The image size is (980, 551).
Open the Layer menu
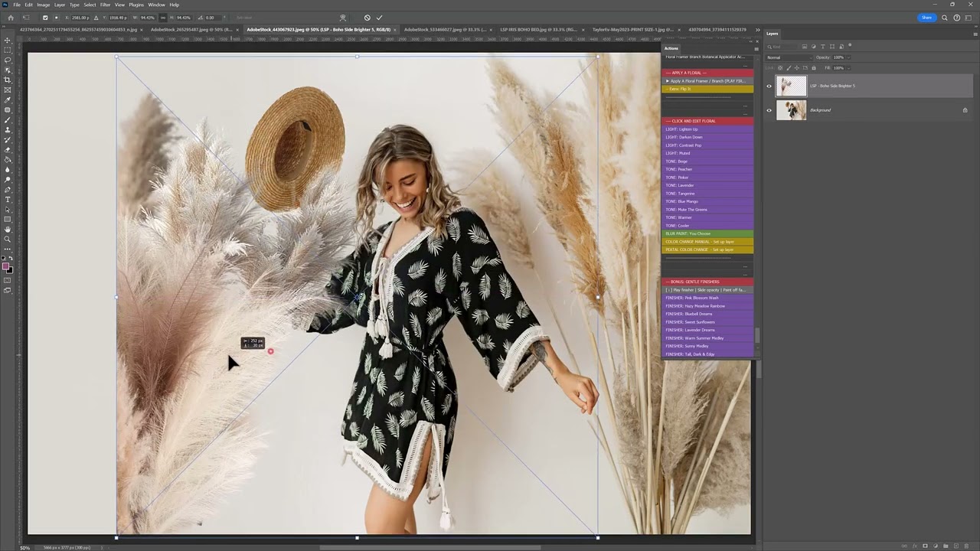60,5
